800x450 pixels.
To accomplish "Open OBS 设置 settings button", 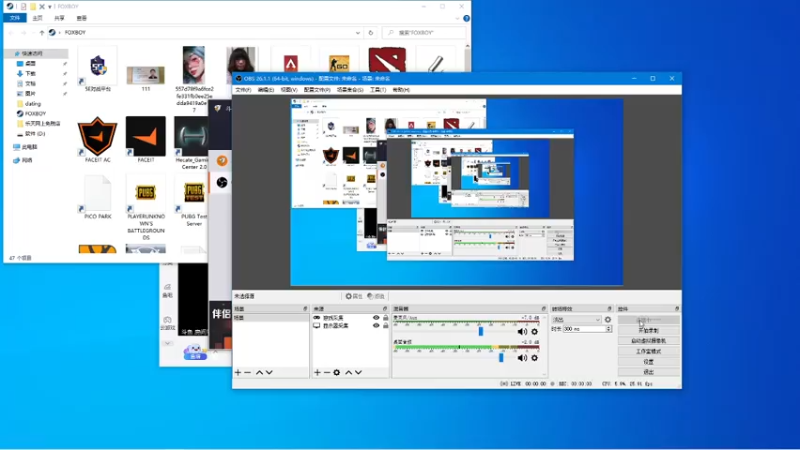I will [x=648, y=362].
